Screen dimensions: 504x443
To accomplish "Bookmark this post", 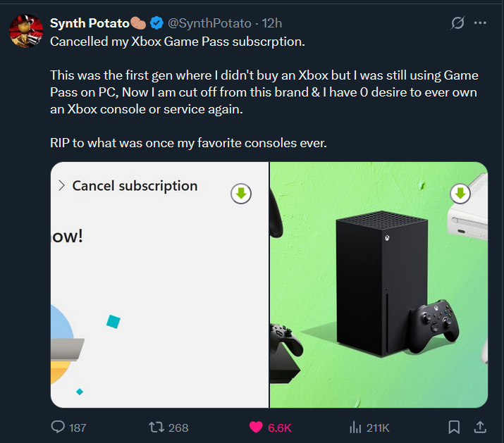I will pyautogui.click(x=455, y=427).
